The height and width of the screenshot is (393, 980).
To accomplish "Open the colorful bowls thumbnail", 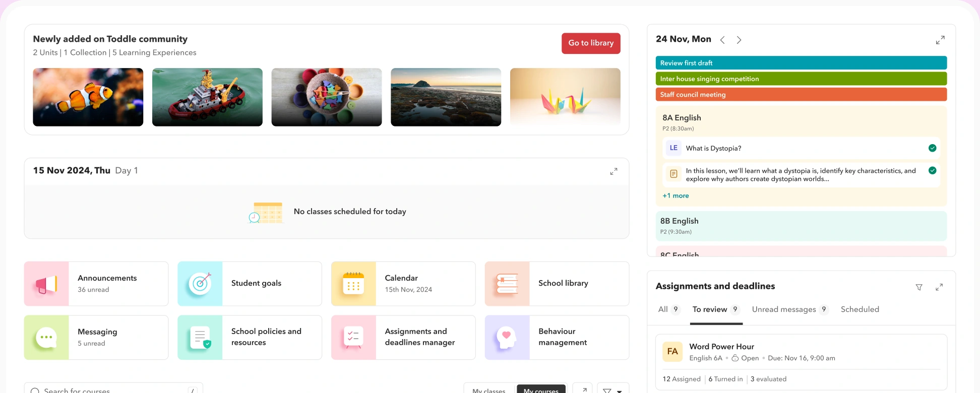I will [327, 97].
